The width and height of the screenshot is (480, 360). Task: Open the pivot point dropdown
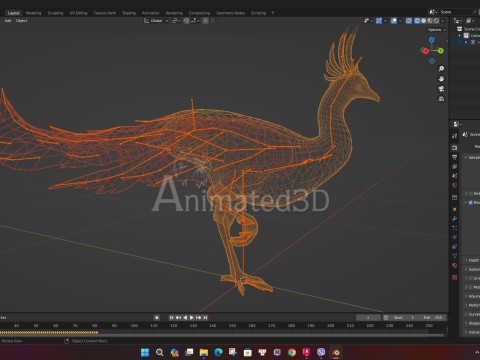pos(176,21)
